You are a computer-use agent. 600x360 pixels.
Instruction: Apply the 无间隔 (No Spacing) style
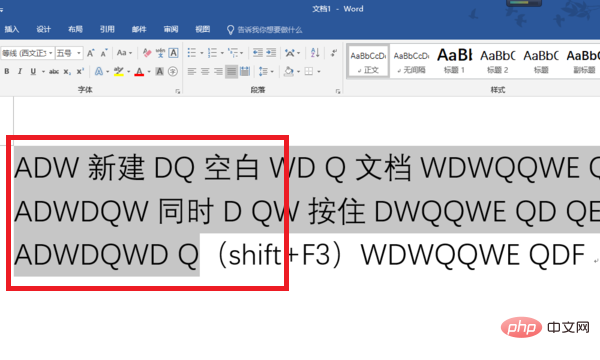point(411,61)
